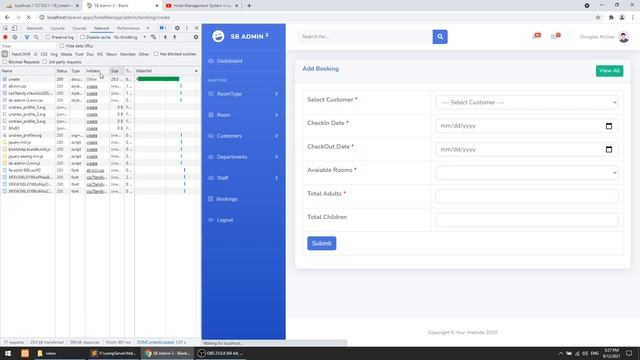The image size is (640, 360).
Task: Expand Departments sidebar menu
Action: point(243,157)
